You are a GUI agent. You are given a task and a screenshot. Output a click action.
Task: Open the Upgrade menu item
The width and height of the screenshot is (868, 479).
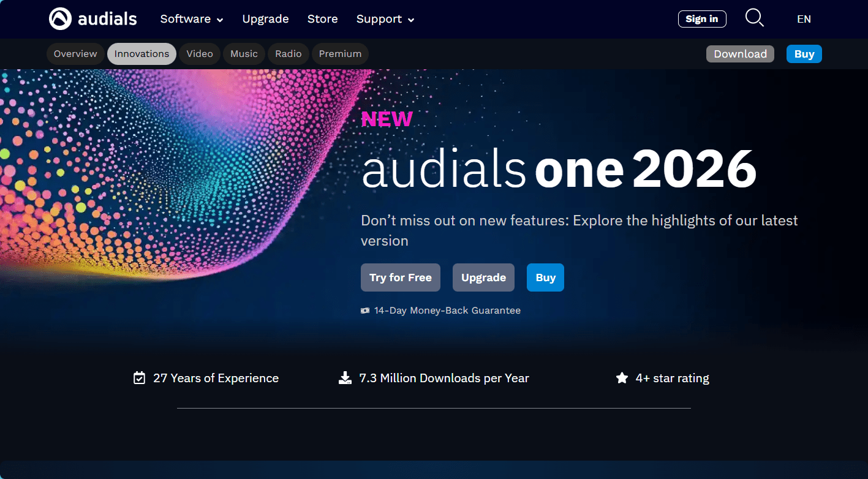click(265, 19)
